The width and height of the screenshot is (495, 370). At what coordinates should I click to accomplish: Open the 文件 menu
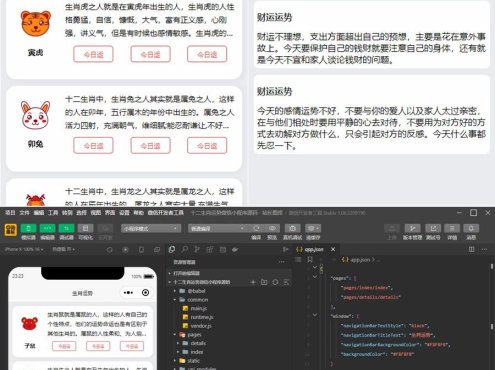[24, 213]
